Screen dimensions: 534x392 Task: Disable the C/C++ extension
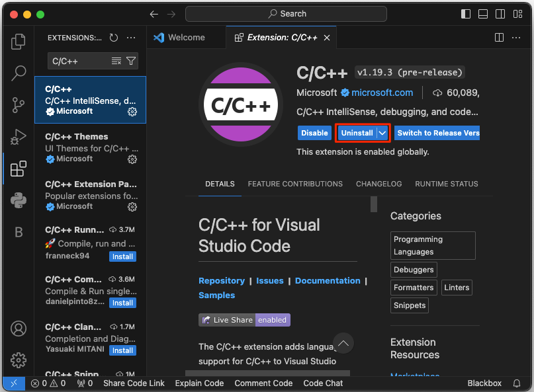314,133
